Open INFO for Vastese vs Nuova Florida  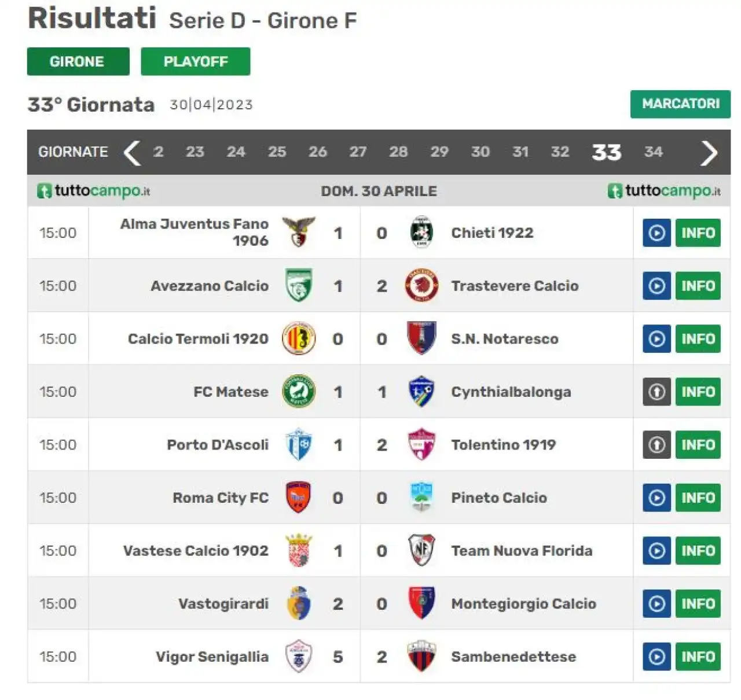point(698,551)
